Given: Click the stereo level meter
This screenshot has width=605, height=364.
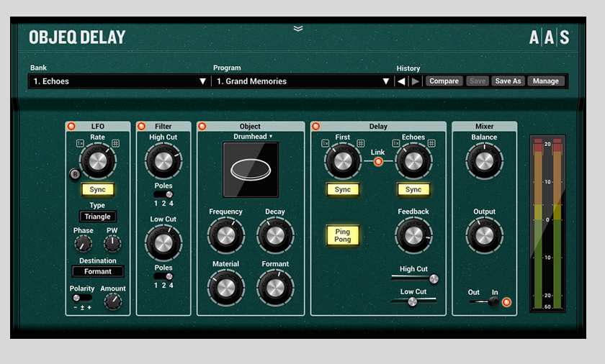Looking at the screenshot, I should 547,224.
